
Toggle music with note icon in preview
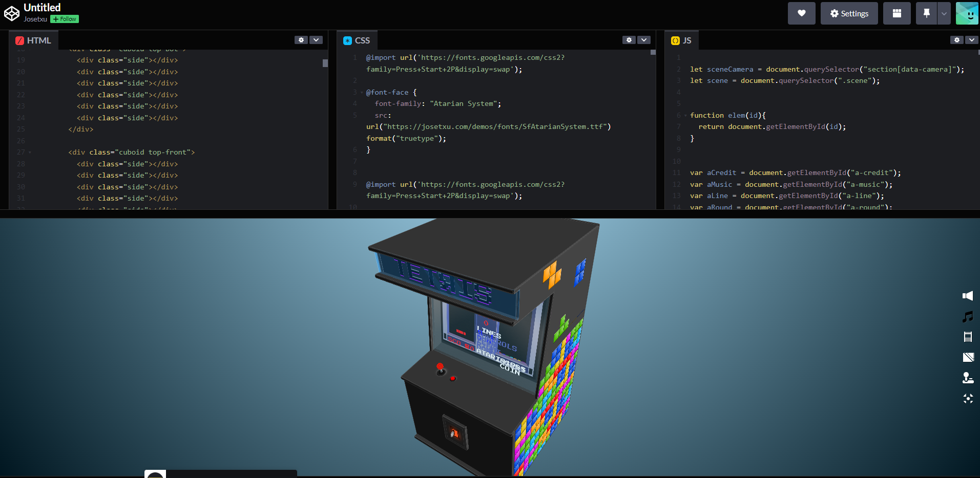pyautogui.click(x=968, y=317)
